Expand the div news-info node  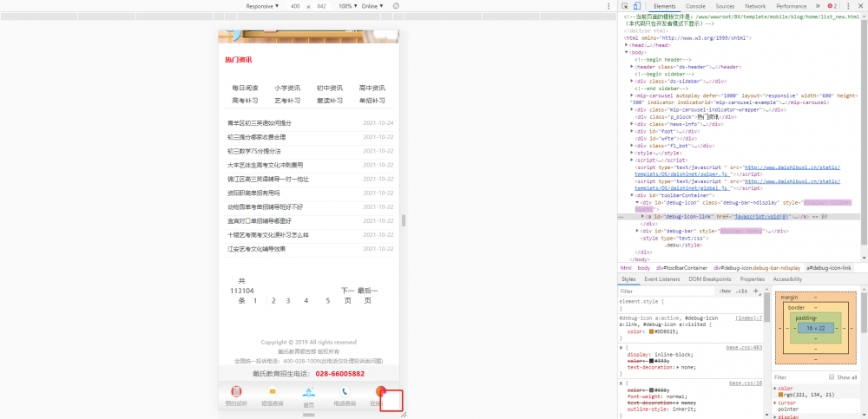[x=632, y=124]
